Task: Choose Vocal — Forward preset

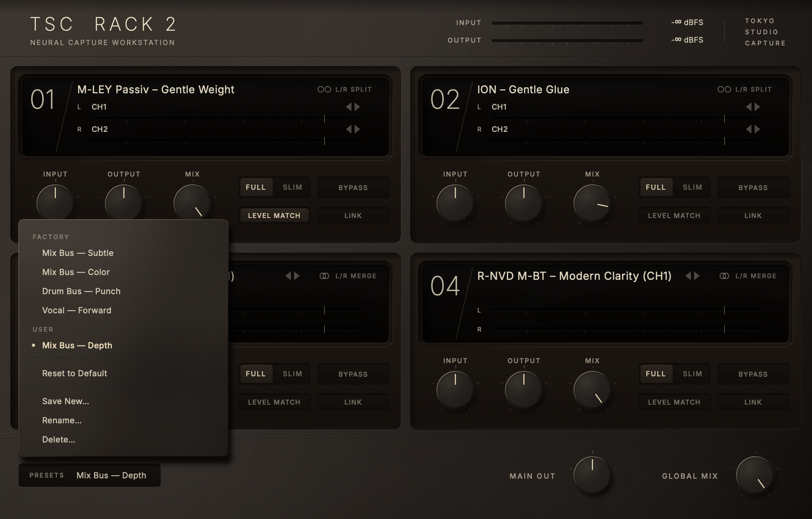Action: point(124,310)
